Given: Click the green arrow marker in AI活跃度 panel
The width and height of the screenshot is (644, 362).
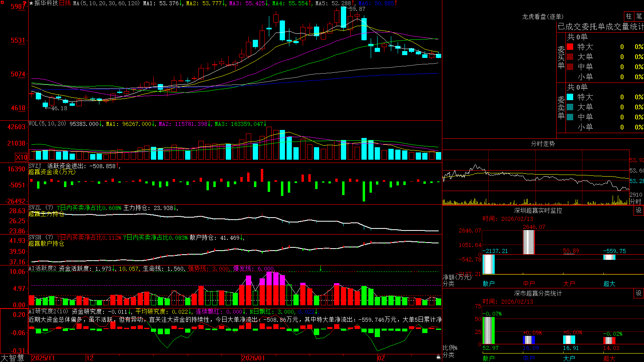Looking at the screenshot, I should (321, 268).
